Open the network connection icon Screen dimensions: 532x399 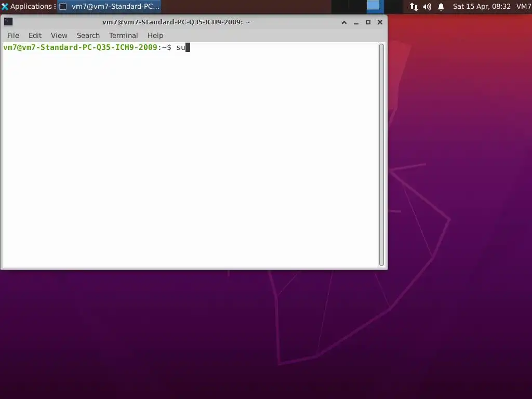414,7
